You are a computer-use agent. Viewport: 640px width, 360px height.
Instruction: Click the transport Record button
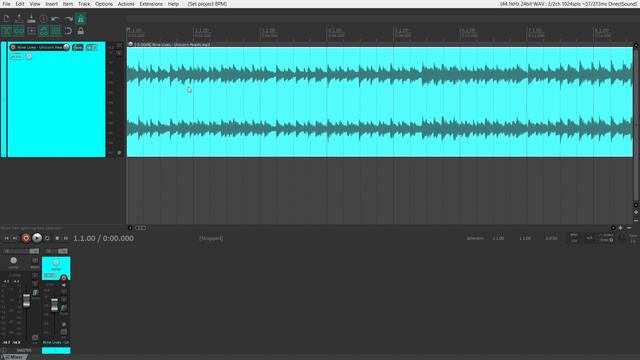26,238
